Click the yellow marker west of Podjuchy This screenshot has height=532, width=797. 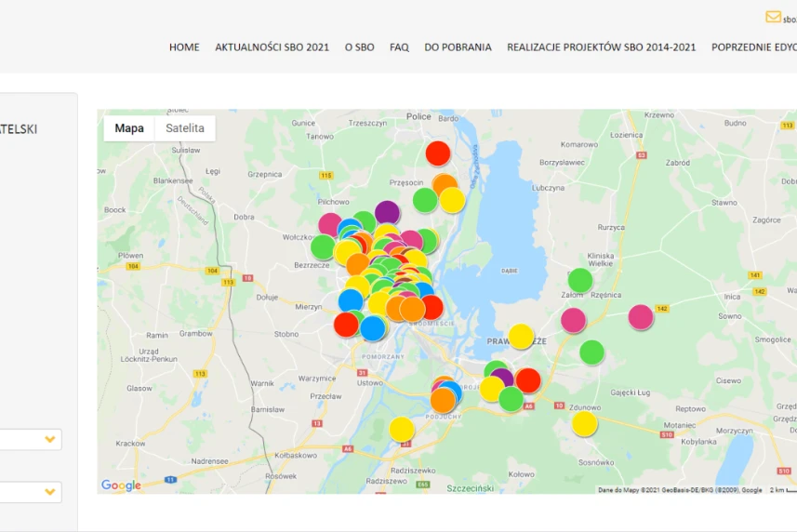402,429
